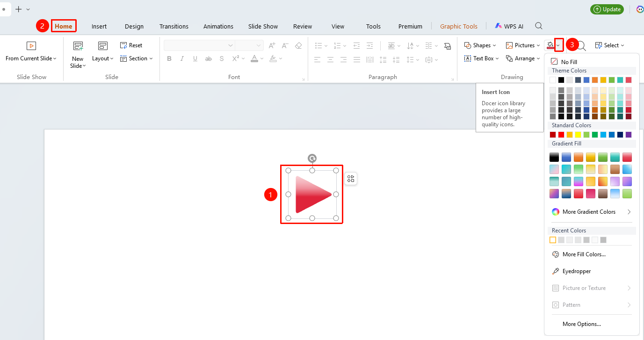The height and width of the screenshot is (340, 644).
Task: Click the decrease indent icon
Action: click(x=357, y=45)
